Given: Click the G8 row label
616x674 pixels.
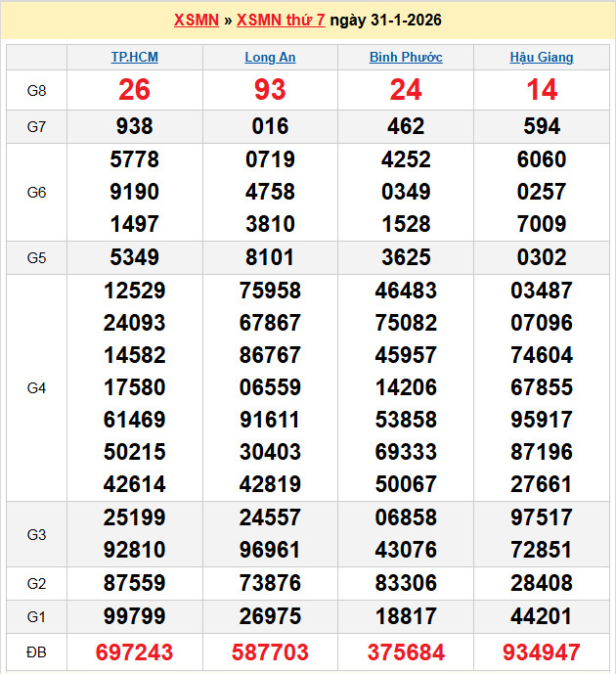Looking at the screenshot, I should point(36,91).
